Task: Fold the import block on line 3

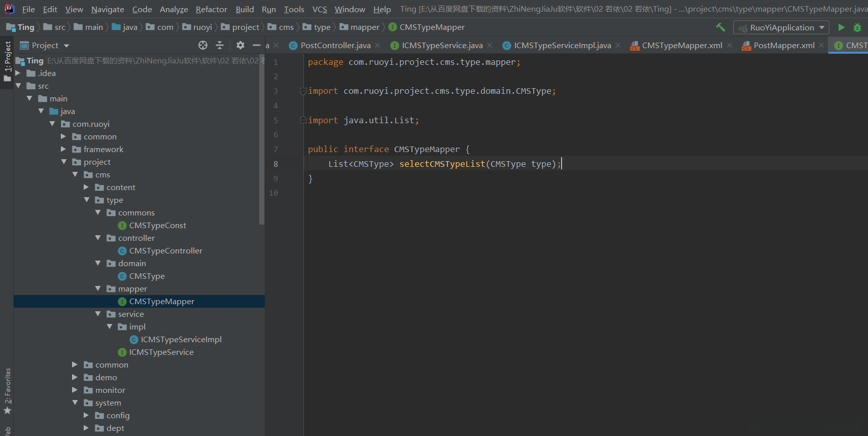Action: (x=303, y=91)
